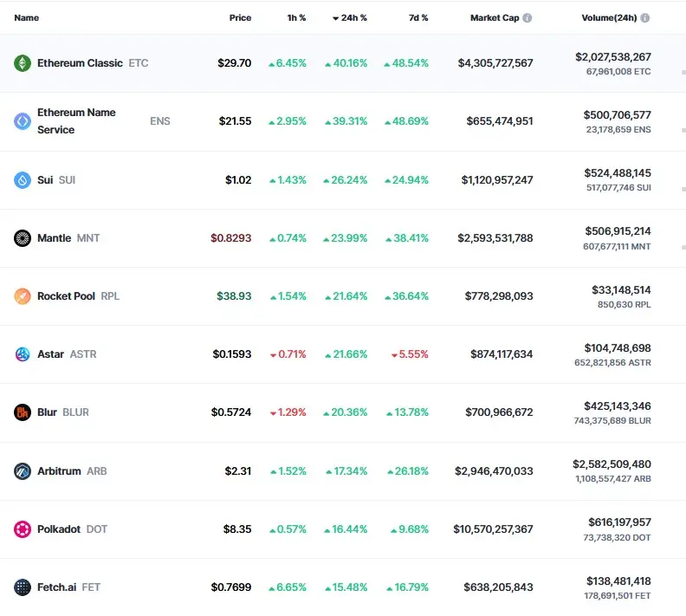Click the Astar coin logo

tap(23, 354)
